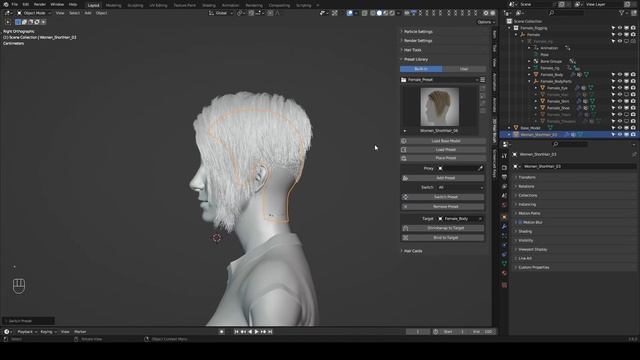Screen dimensions: 640x360
Task: Expand the Relations properties panel
Action: point(526,186)
